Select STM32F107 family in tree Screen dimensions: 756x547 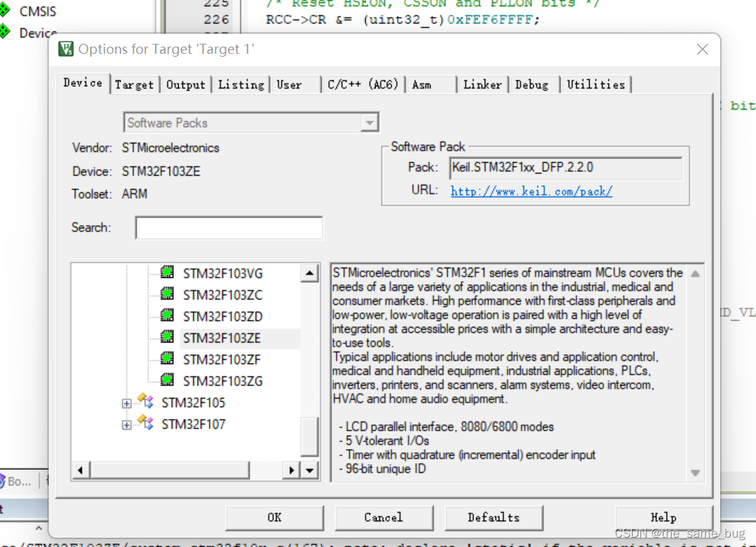point(193,424)
